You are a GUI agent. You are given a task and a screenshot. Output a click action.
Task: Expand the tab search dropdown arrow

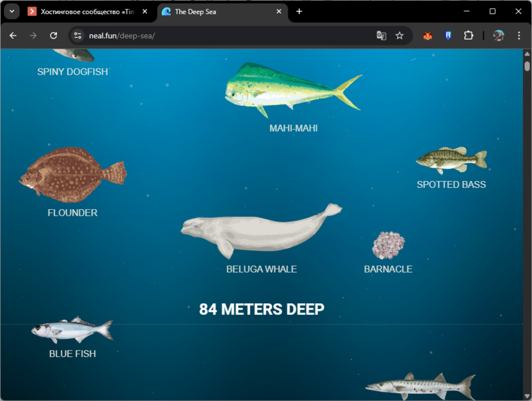12,12
